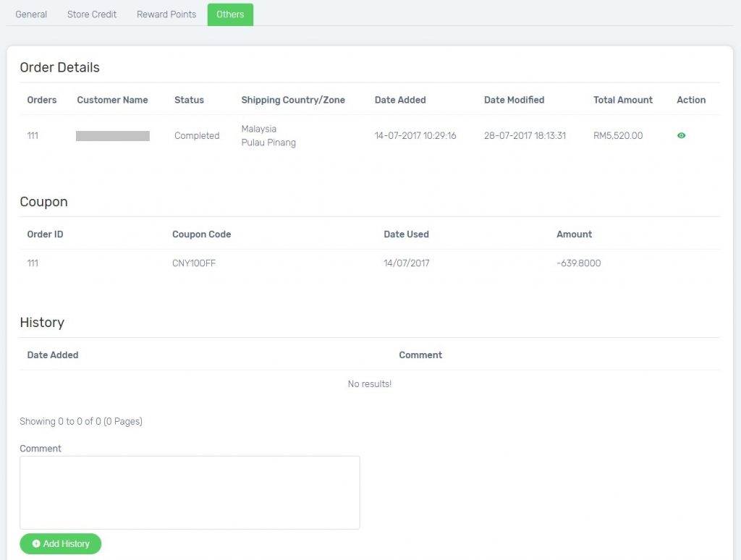The height and width of the screenshot is (560, 741).
Task: Select the coupon amount -639.8000
Action: 579,263
